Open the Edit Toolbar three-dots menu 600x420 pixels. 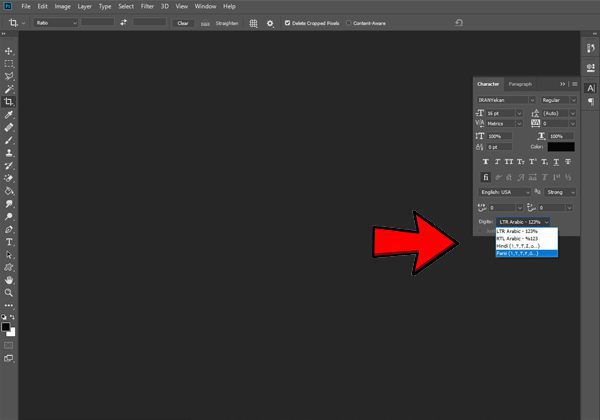tap(8, 305)
